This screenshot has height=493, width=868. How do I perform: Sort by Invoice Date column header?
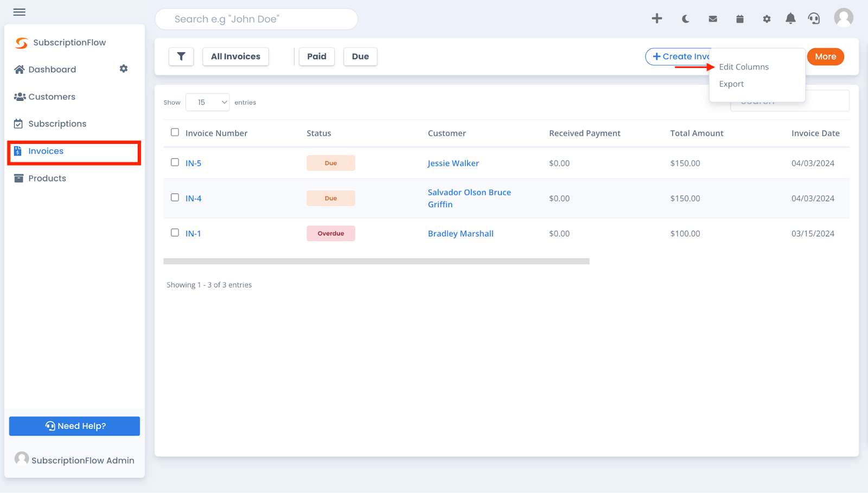pos(815,133)
